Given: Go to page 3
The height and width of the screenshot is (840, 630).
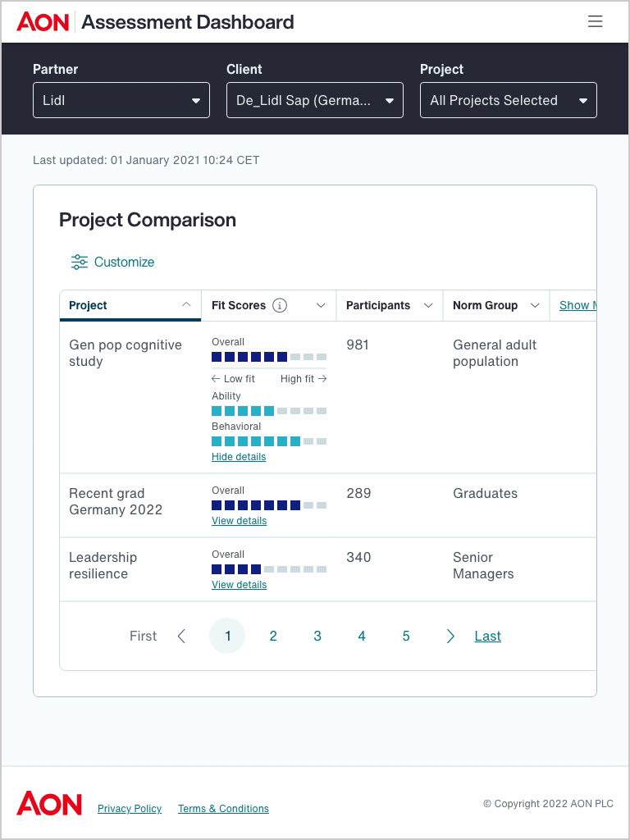Looking at the screenshot, I should pos(317,636).
